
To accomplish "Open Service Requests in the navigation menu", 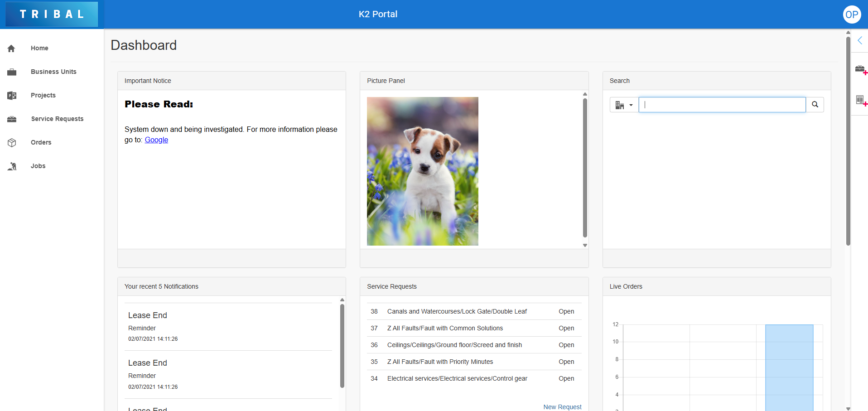I will (57, 119).
